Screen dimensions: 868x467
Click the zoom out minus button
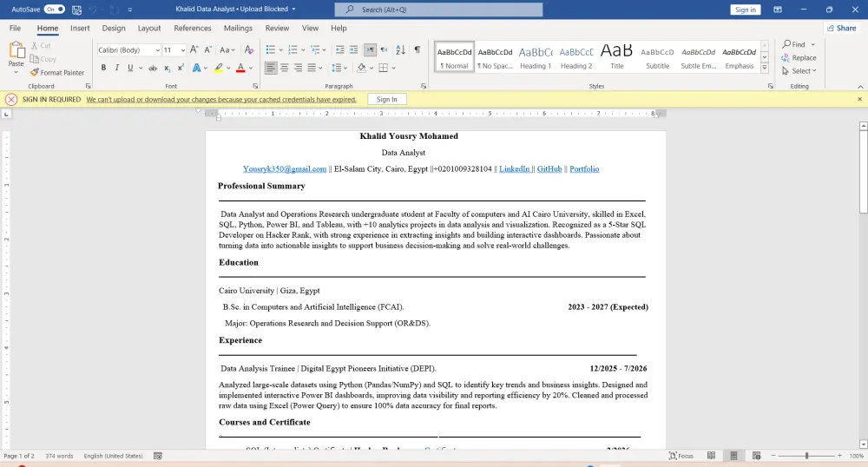[x=773, y=456]
